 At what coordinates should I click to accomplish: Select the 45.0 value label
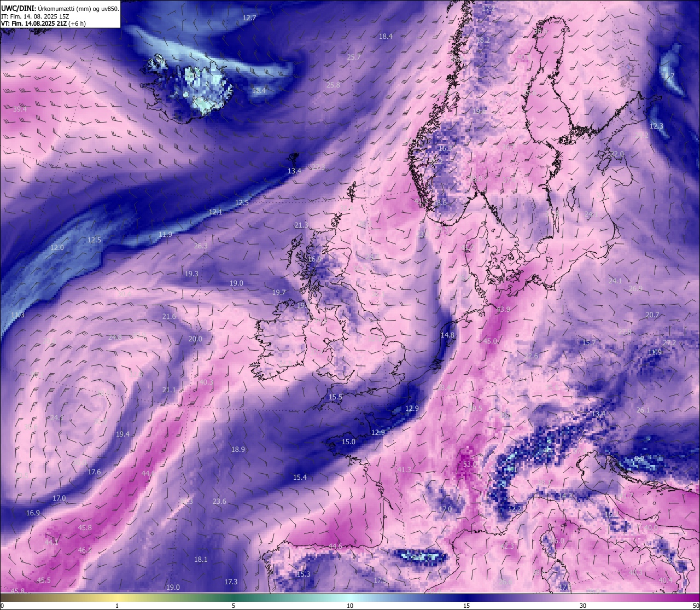[x=490, y=341]
